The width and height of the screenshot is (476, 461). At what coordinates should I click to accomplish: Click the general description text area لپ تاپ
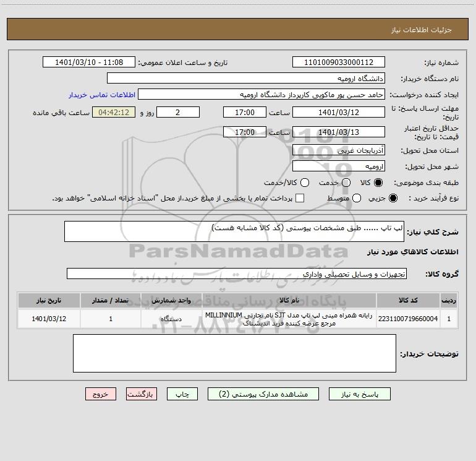pos(234,231)
